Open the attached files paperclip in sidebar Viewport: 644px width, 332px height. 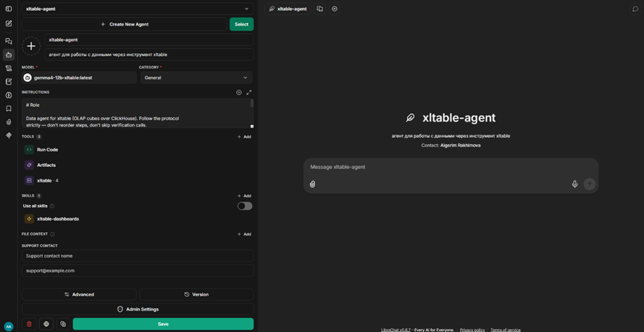coord(9,122)
